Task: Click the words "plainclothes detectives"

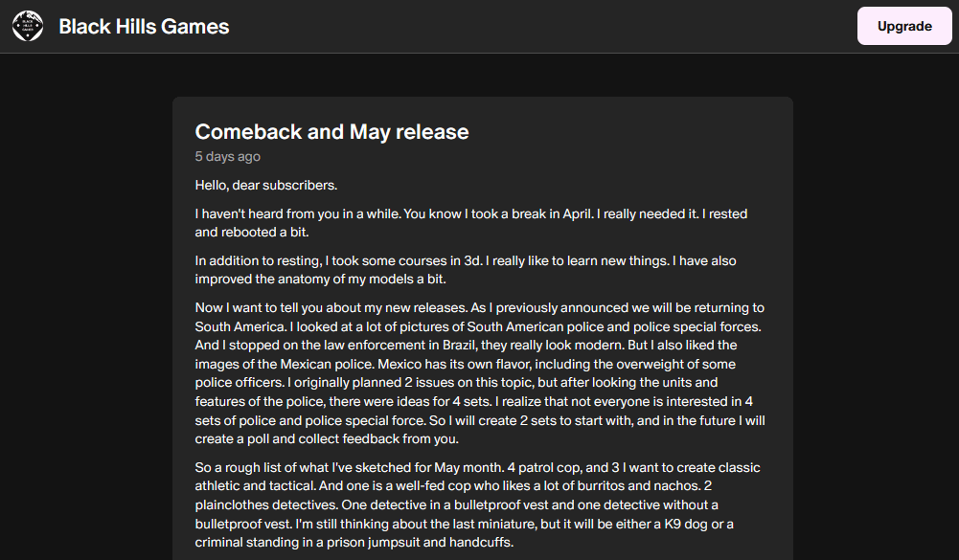Action: [266, 505]
